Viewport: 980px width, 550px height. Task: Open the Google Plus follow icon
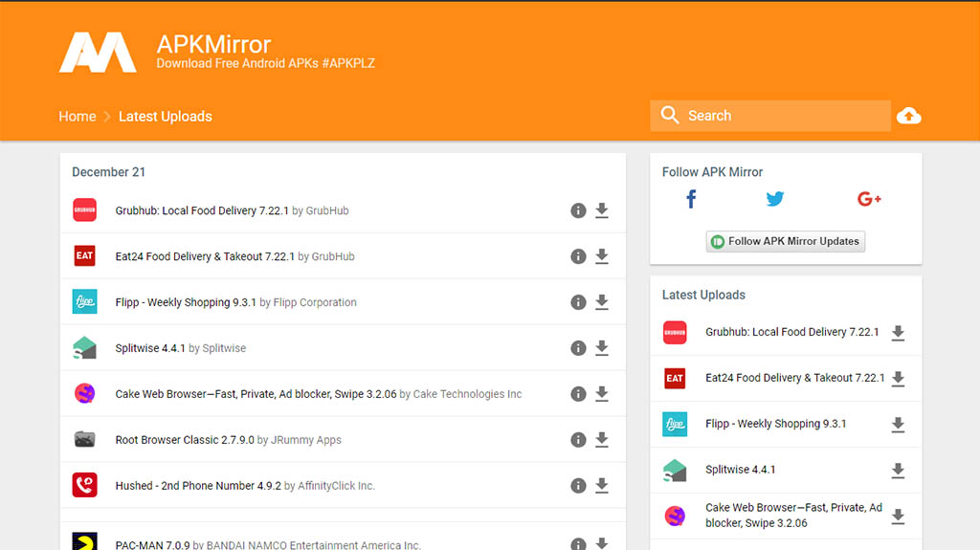[869, 199]
